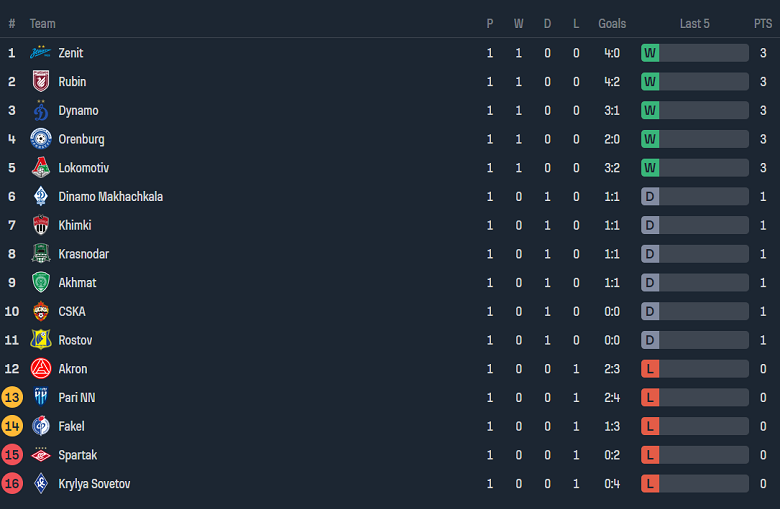Click Akhmat's grey D result badge
Viewport: 780px width, 509px height.
click(x=650, y=283)
